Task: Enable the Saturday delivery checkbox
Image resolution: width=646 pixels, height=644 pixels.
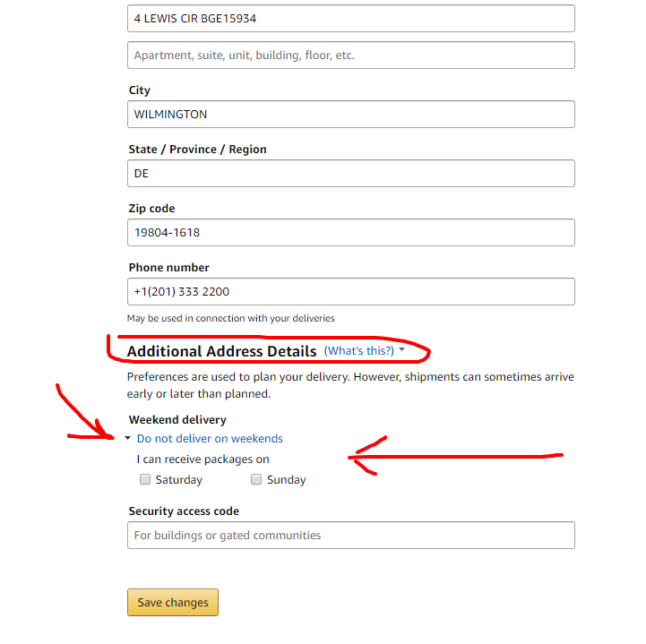Action: coord(145,480)
